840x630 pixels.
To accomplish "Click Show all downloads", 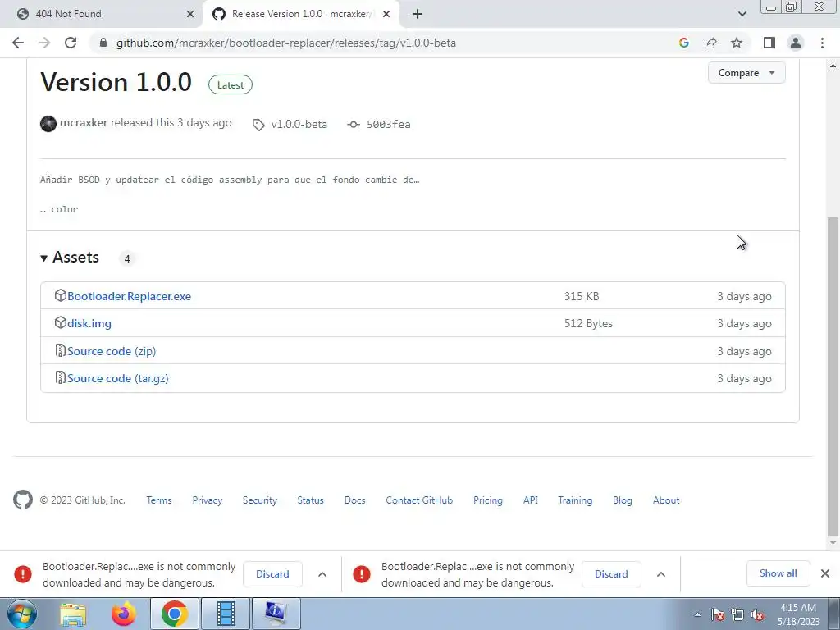I will [778, 573].
